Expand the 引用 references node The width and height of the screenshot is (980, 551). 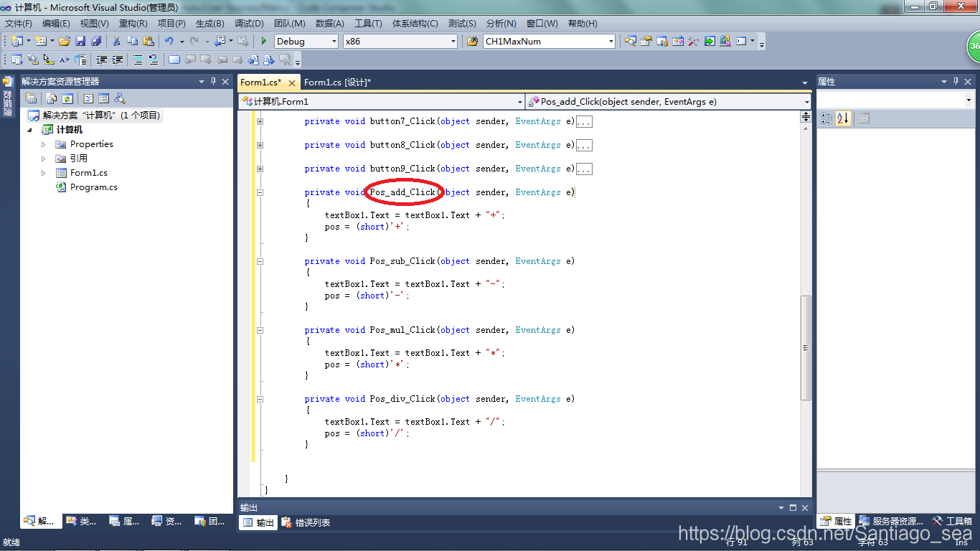pyautogui.click(x=44, y=159)
